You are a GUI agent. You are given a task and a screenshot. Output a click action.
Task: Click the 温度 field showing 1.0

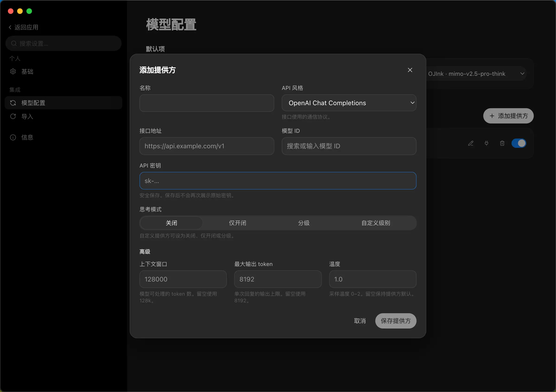pyautogui.click(x=373, y=279)
